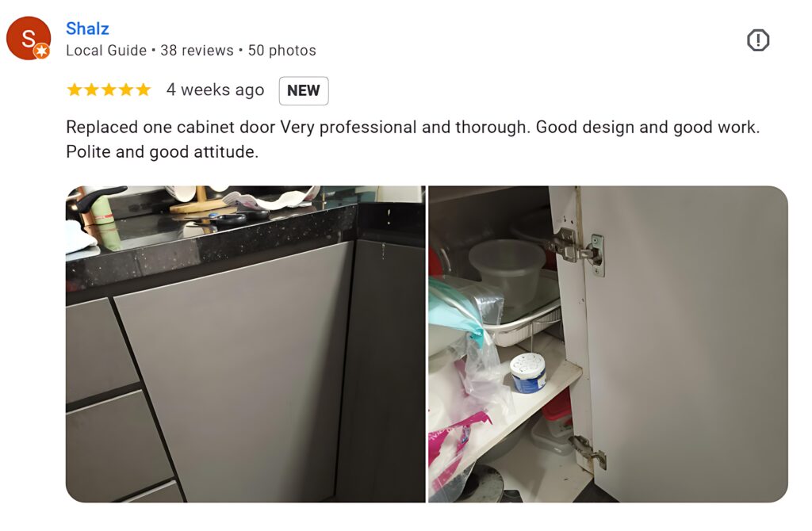Screen dimensions: 812x531
Task: Click the fourth yellow rating star
Action: pyautogui.click(x=126, y=90)
